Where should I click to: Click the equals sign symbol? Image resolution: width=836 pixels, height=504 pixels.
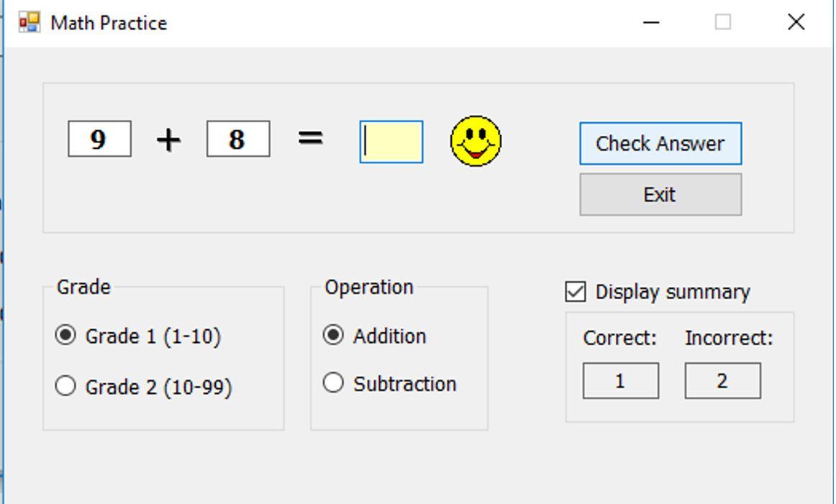point(311,139)
